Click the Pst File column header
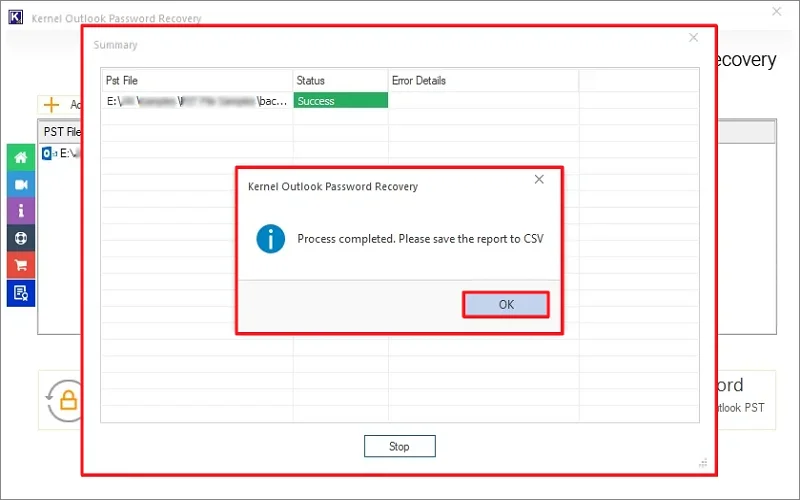Image resolution: width=800 pixels, height=500 pixels. 197,81
